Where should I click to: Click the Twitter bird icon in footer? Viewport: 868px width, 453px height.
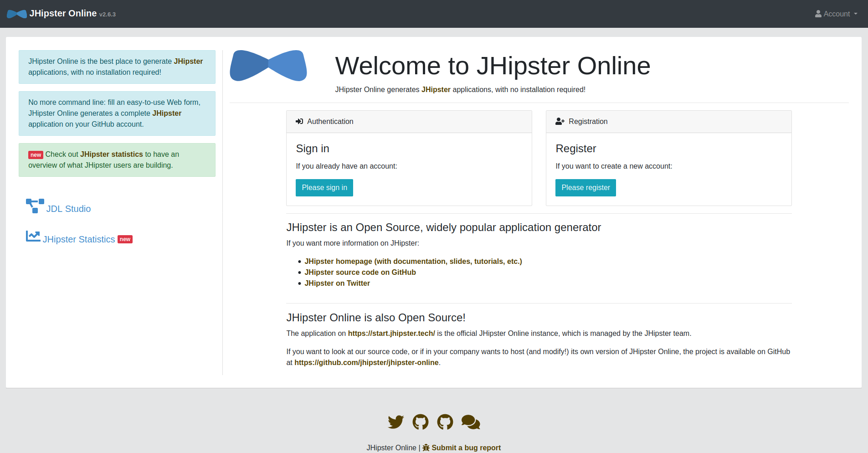(x=395, y=422)
